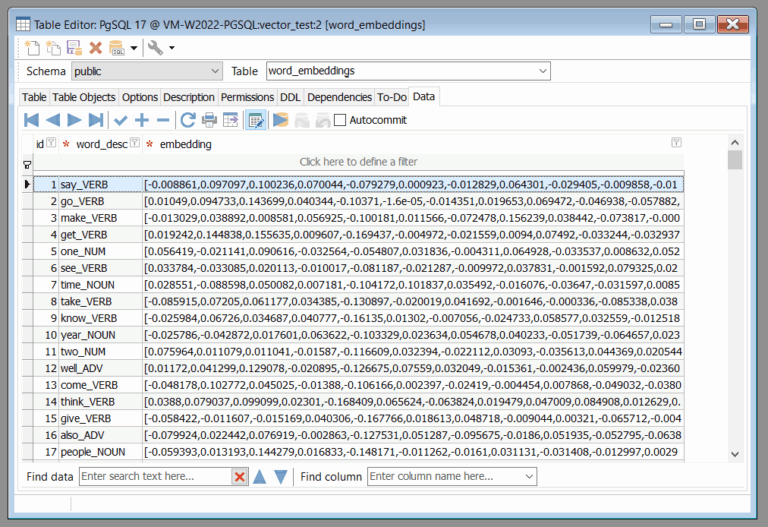Click the red X delete toolbar icon
Screen dimensions: 768x527
[95, 47]
